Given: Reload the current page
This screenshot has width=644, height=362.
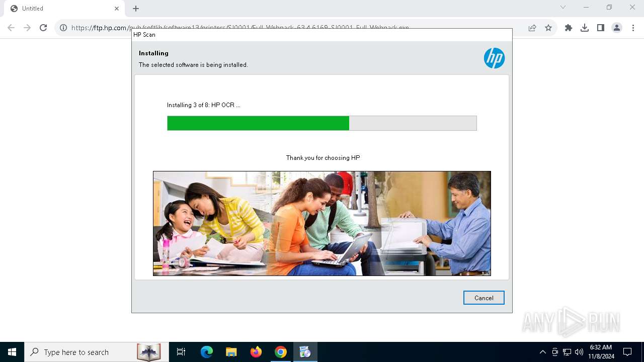Looking at the screenshot, I should click(43, 28).
